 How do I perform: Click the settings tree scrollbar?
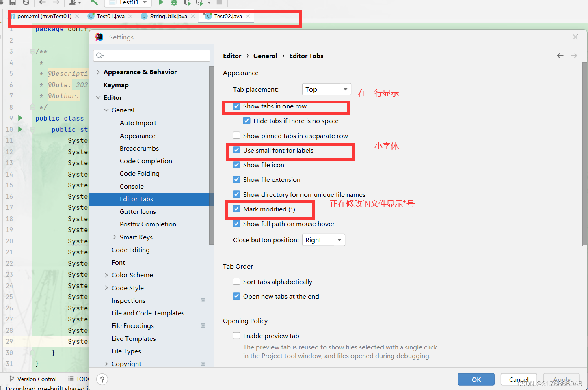[212, 155]
